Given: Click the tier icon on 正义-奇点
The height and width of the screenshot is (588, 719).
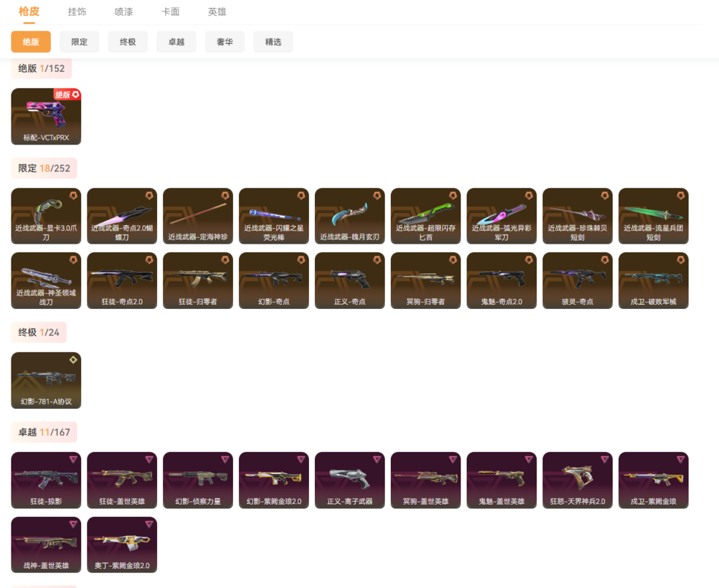Looking at the screenshot, I should (x=377, y=260).
